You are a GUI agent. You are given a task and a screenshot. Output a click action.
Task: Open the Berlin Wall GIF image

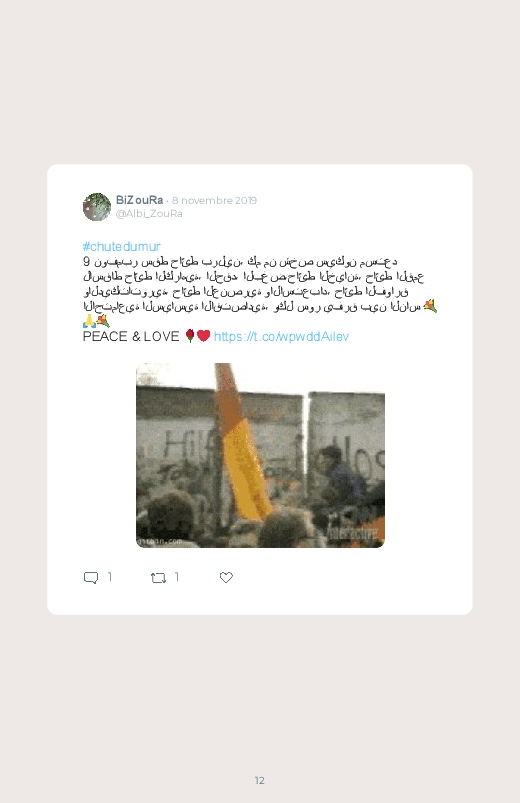260,455
